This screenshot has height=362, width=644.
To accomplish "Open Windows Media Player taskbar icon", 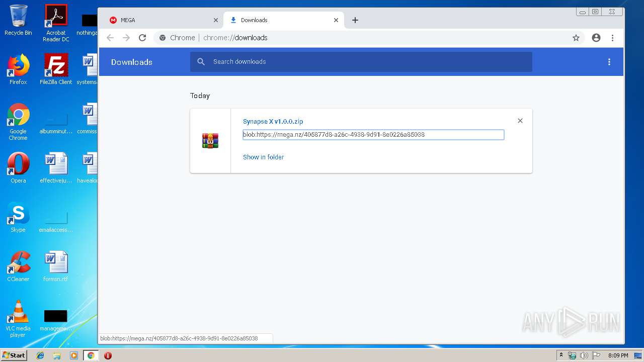I will (x=74, y=355).
